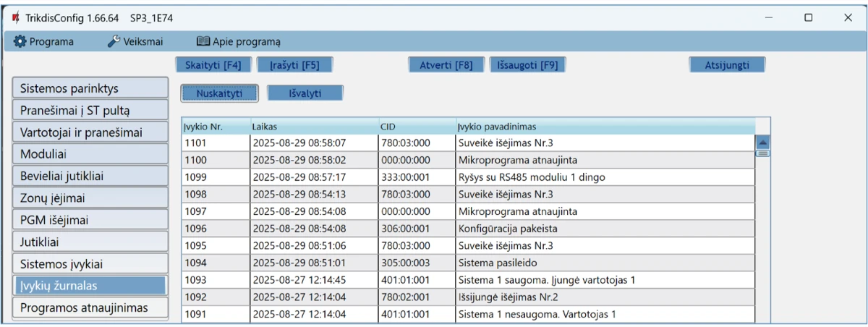Maximize the TrikdisConfig window
The height and width of the screenshot is (327, 868).
point(809,17)
